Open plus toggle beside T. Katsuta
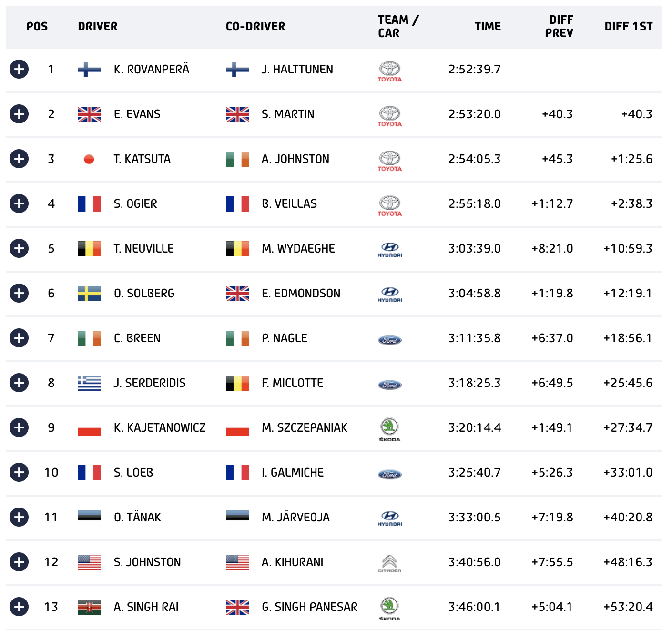Image resolution: width=672 pixels, height=630 pixels. coord(19,159)
